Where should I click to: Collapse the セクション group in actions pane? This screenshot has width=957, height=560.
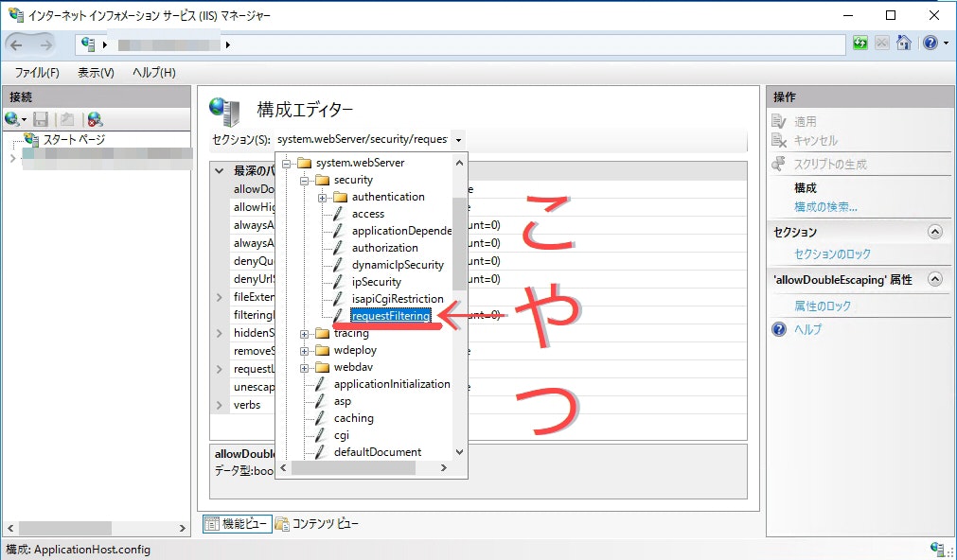point(934,232)
